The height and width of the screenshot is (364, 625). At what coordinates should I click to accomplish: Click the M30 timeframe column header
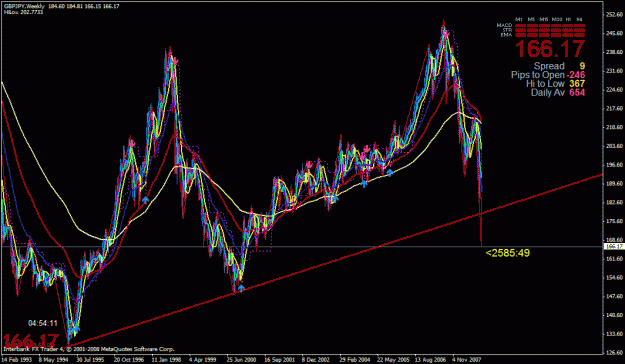pyautogui.click(x=556, y=19)
